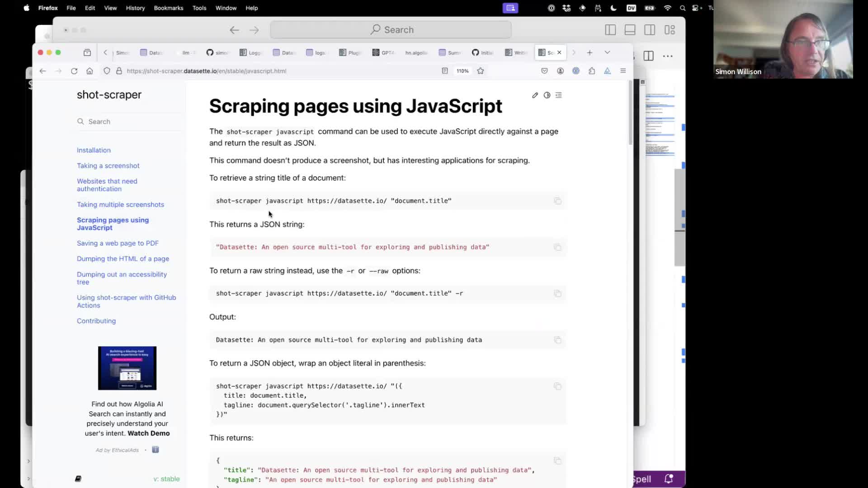The width and height of the screenshot is (868, 488).
Task: Click back arrow in background window toolbar
Action: pos(234,30)
